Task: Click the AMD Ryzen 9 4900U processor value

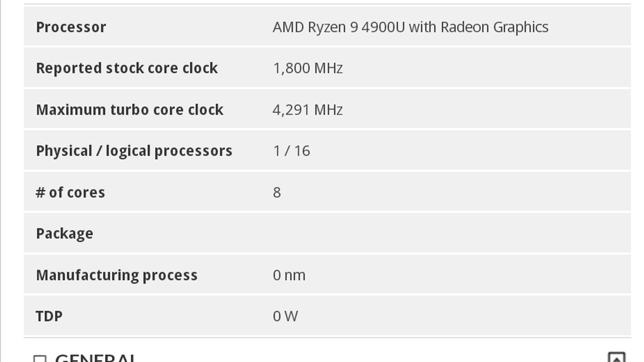Action: click(410, 27)
